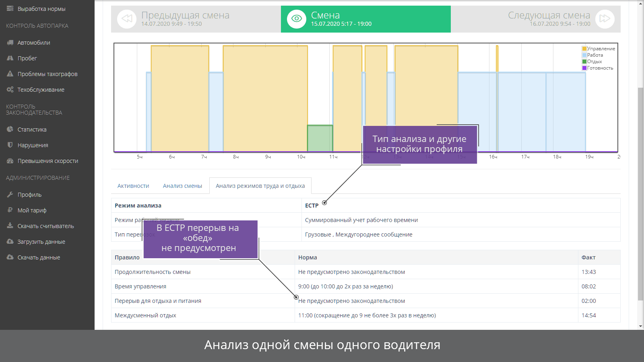Select current Смена 15.07.2020 block
The width and height of the screenshot is (644, 362).
(x=366, y=19)
